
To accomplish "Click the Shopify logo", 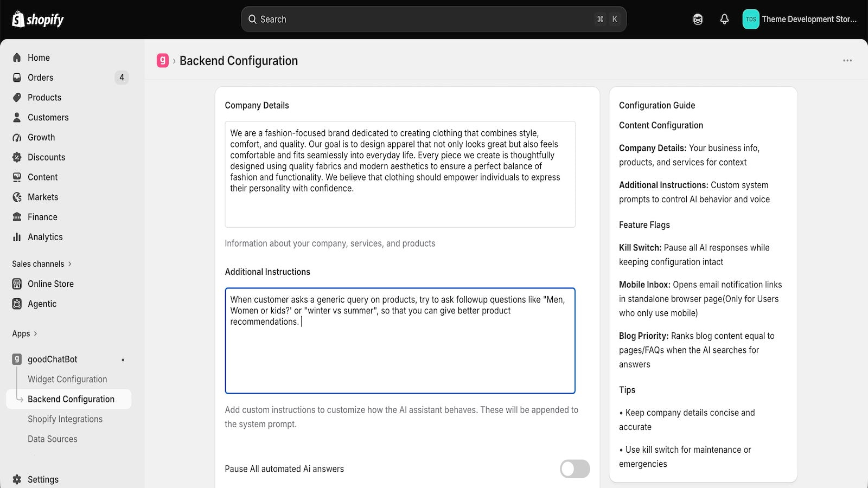I will point(38,20).
